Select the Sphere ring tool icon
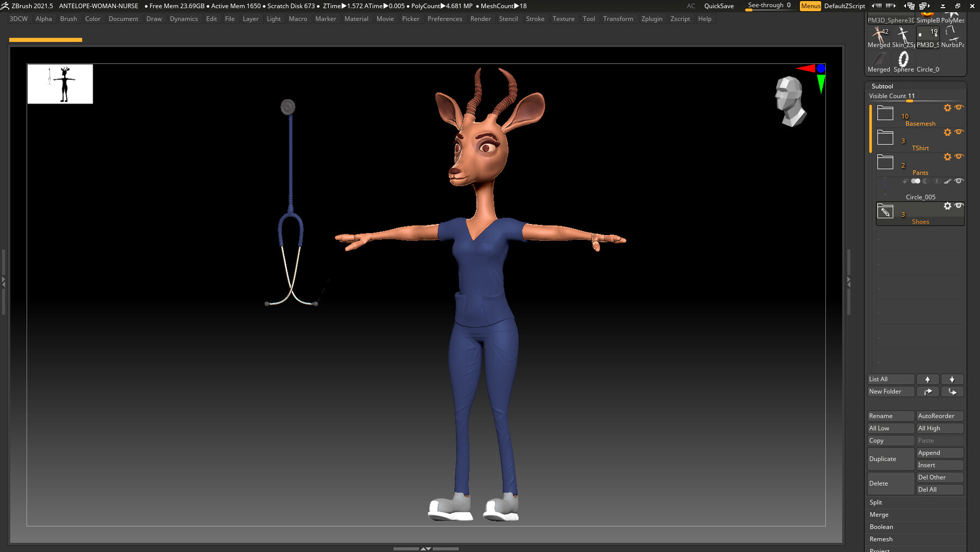This screenshot has width=980, height=552. (903, 62)
